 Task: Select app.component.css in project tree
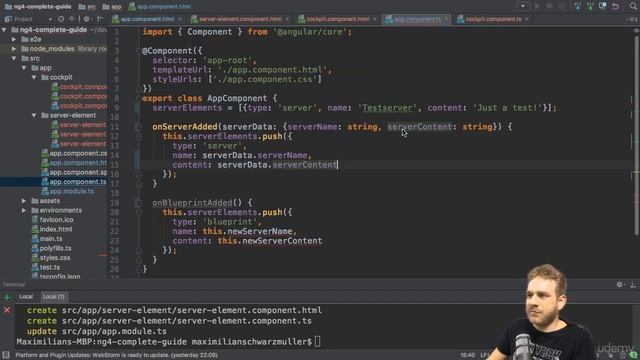click(74, 153)
